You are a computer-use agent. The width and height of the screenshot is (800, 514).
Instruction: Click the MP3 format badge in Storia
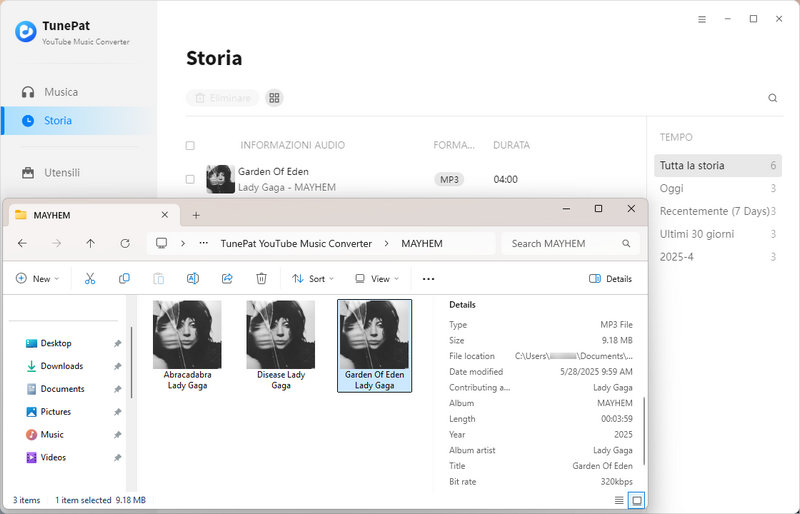click(x=449, y=179)
